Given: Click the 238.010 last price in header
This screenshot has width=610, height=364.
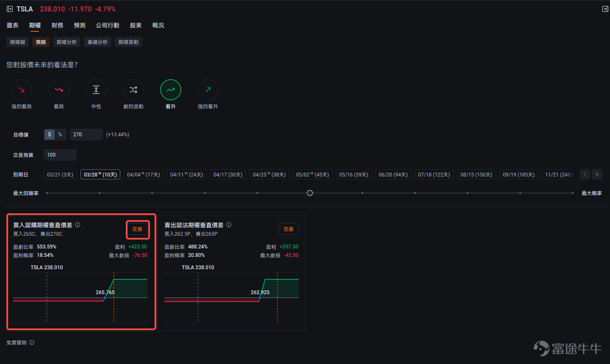Looking at the screenshot, I should point(53,9).
